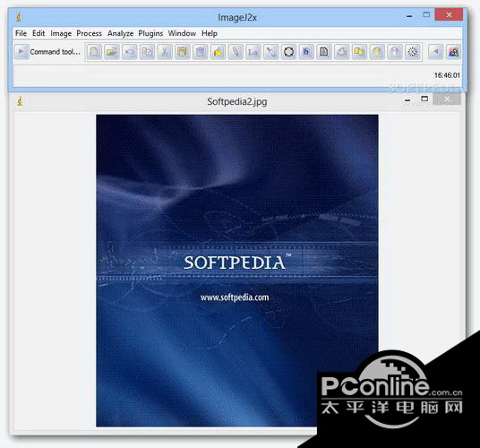Click the paste clipboard toolbar icon
Viewport: 480px width, 448px height.
[x=183, y=52]
